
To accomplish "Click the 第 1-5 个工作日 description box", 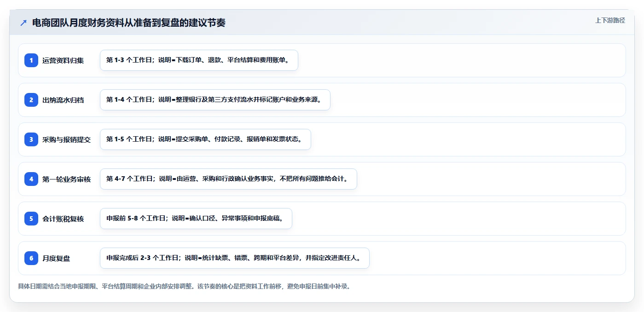I will (x=205, y=139).
